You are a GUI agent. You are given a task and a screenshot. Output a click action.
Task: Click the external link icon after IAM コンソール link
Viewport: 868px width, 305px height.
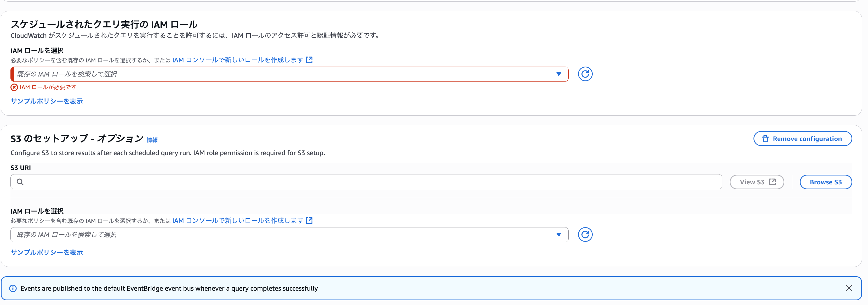coord(309,60)
